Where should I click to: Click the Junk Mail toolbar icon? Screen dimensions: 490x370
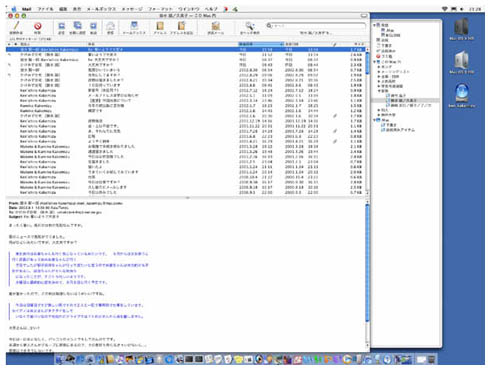[x=216, y=26]
